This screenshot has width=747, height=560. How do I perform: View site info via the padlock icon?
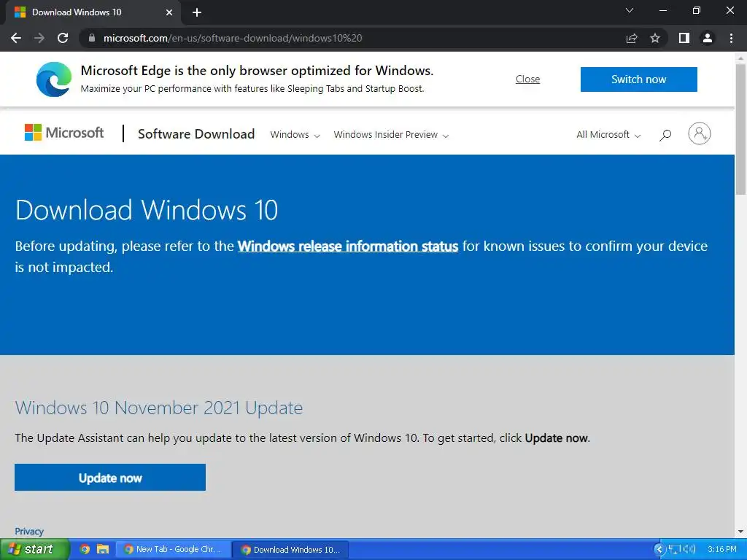92,38
